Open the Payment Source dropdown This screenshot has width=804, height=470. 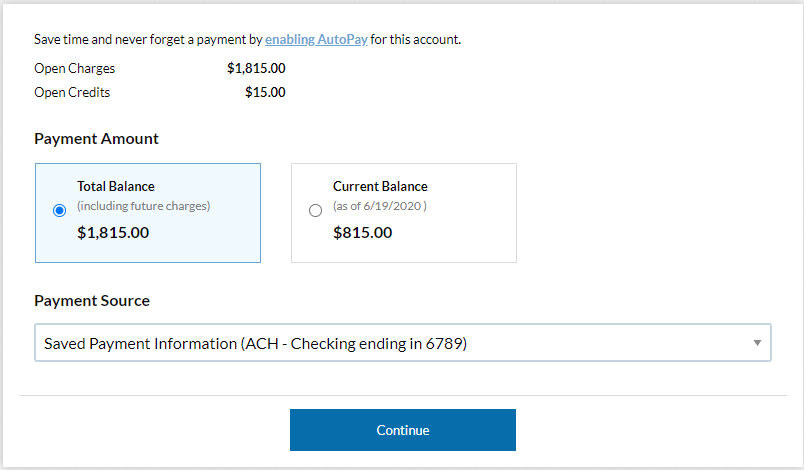click(x=402, y=343)
